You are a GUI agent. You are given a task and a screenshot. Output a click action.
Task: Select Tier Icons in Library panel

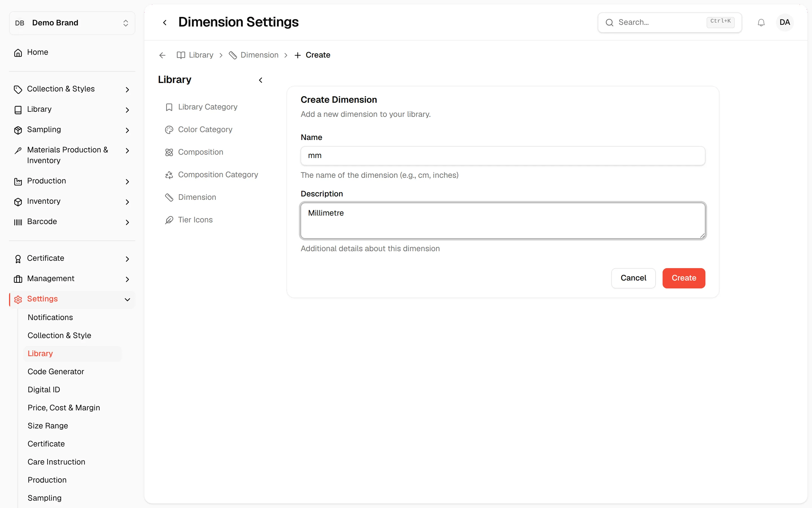(x=189, y=220)
